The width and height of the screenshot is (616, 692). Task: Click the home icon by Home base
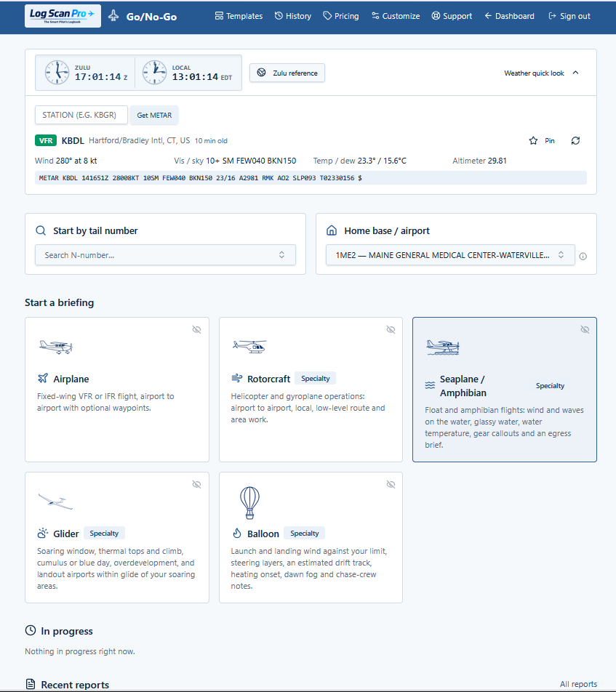(x=332, y=230)
